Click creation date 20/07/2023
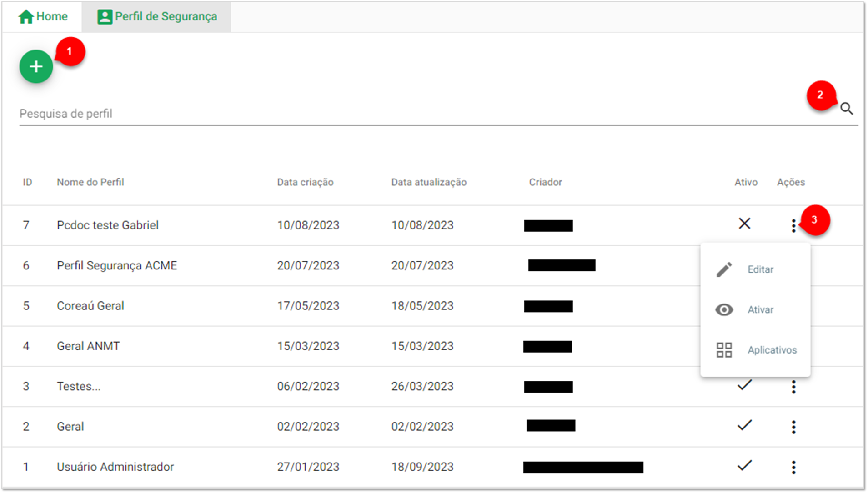 [308, 266]
